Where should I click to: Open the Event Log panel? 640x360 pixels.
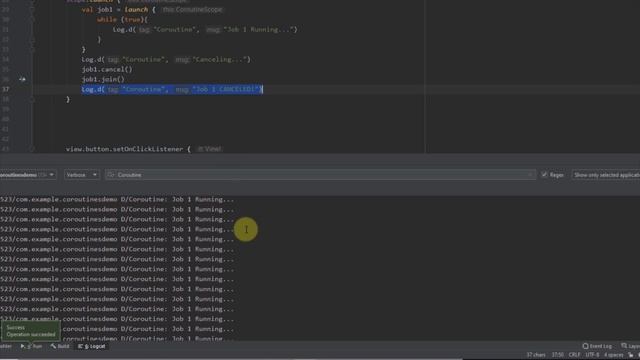[597, 346]
